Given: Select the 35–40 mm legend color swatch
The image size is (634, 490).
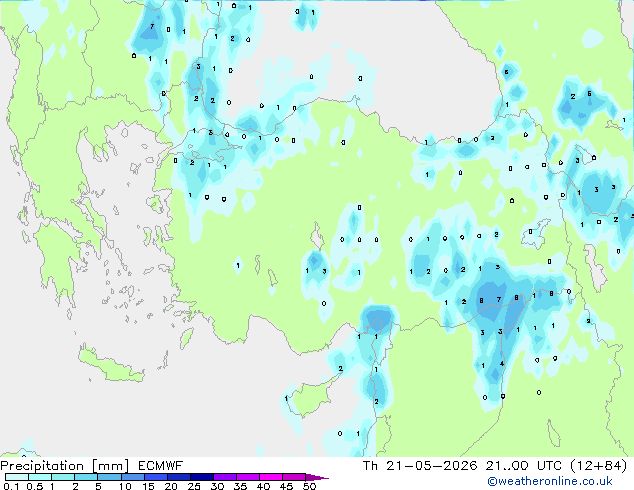Looking at the screenshot, I should (247, 477).
